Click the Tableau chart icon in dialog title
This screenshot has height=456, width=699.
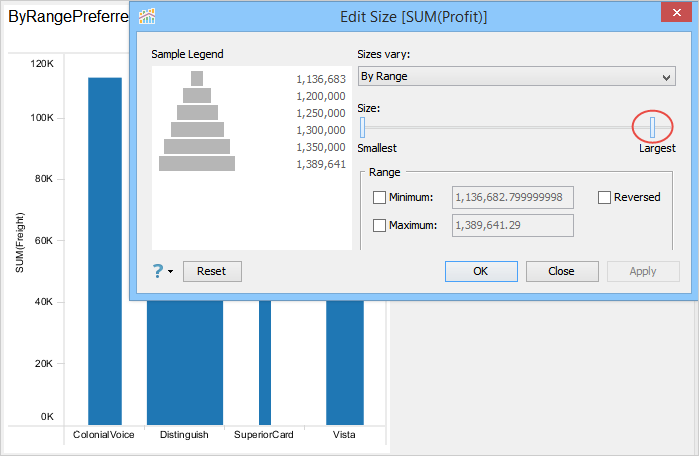click(147, 16)
